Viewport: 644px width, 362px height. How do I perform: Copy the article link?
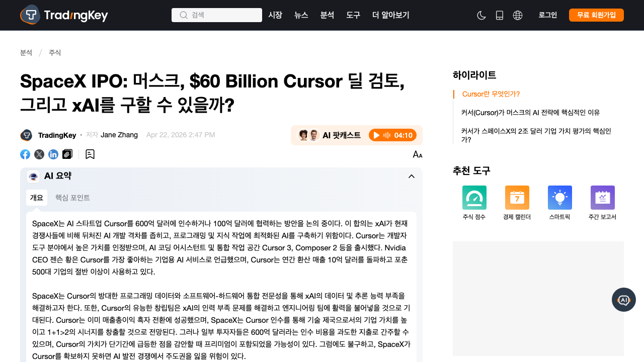tap(67, 154)
